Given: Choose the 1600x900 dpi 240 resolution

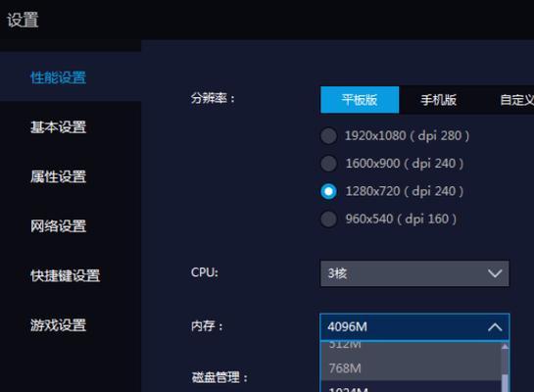Looking at the screenshot, I should [328, 164].
